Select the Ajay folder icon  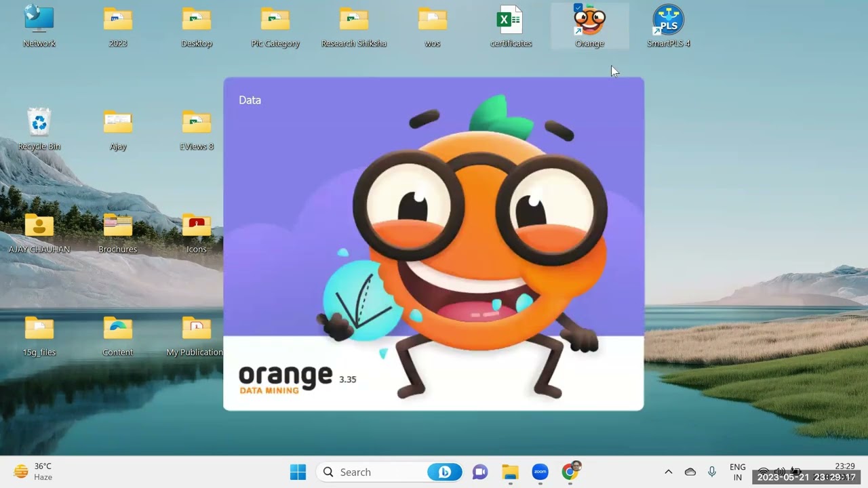click(x=118, y=129)
